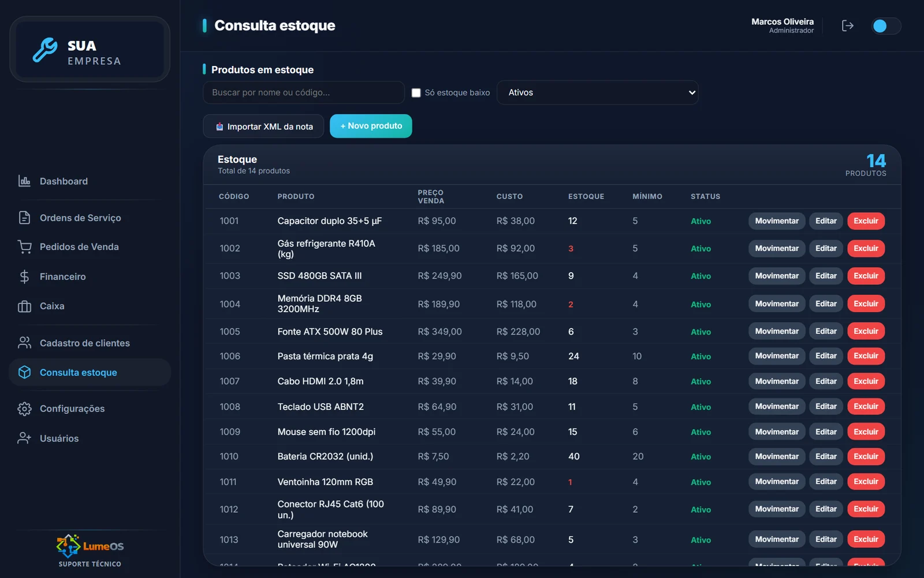Viewport: 924px width, 578px height.
Task: Check the Só estoque baixo checkbox
Action: click(x=416, y=92)
